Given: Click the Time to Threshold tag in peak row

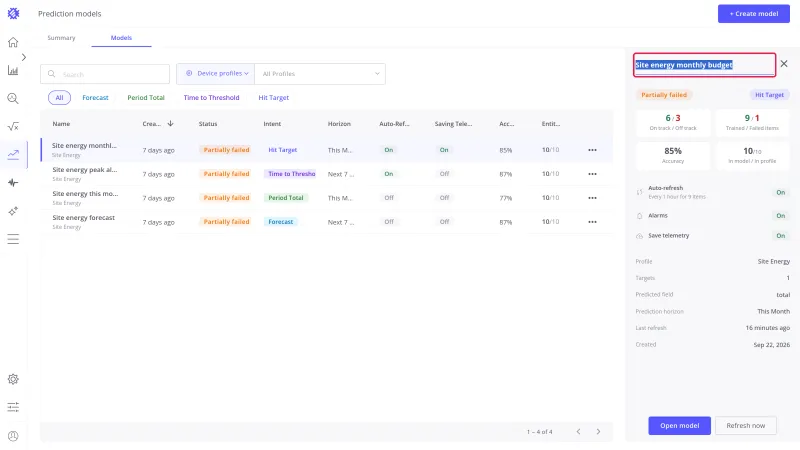Looking at the screenshot, I should (x=291, y=174).
